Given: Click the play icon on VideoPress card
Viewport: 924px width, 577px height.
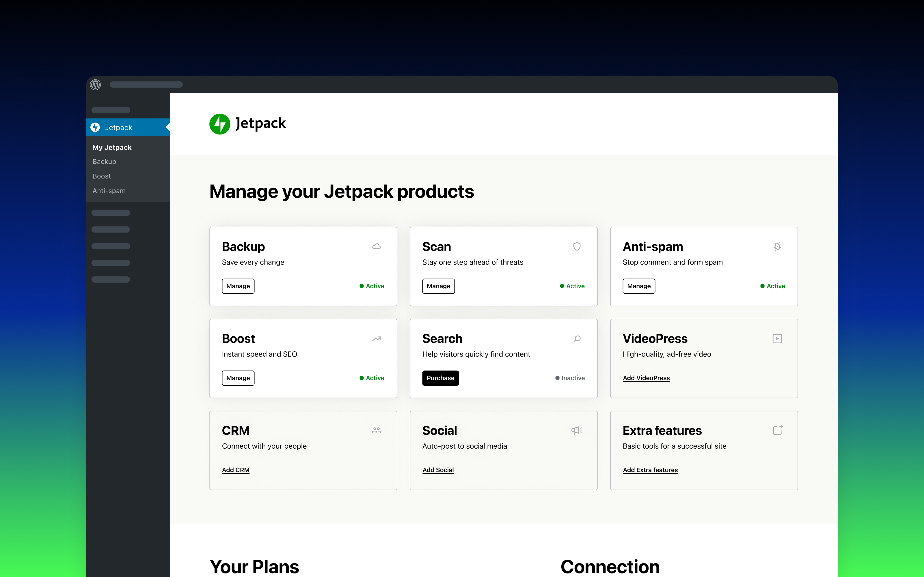Looking at the screenshot, I should [x=777, y=338].
